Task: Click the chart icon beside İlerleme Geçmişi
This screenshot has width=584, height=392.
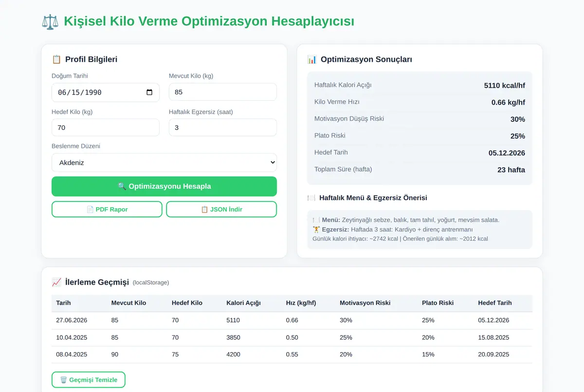Action: pyautogui.click(x=56, y=282)
